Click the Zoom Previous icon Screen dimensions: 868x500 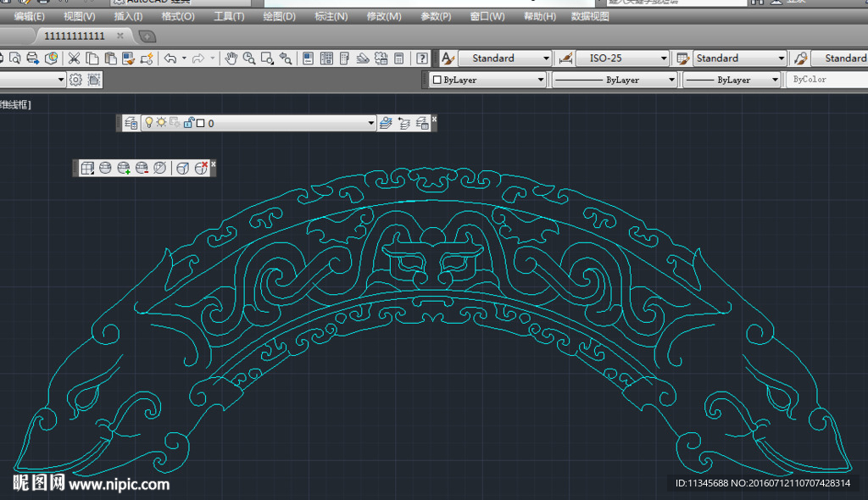[286, 58]
